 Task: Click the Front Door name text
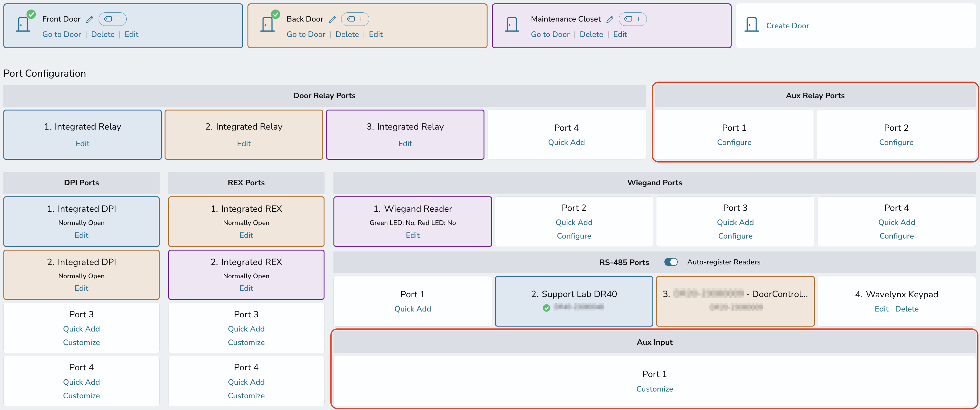[x=61, y=19]
